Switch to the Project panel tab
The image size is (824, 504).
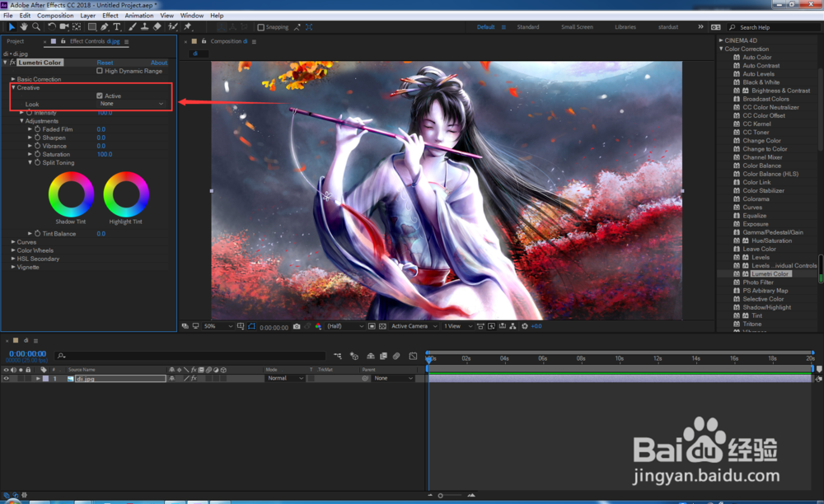[x=15, y=41]
